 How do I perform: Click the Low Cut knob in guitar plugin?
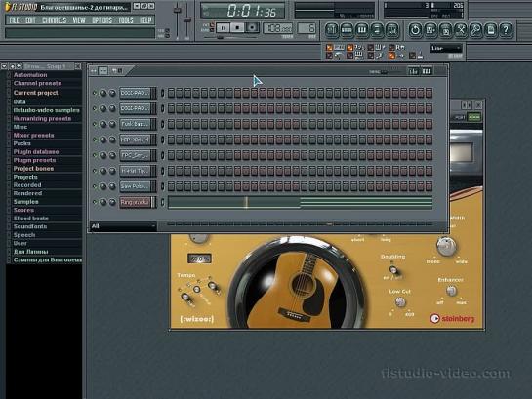click(400, 301)
